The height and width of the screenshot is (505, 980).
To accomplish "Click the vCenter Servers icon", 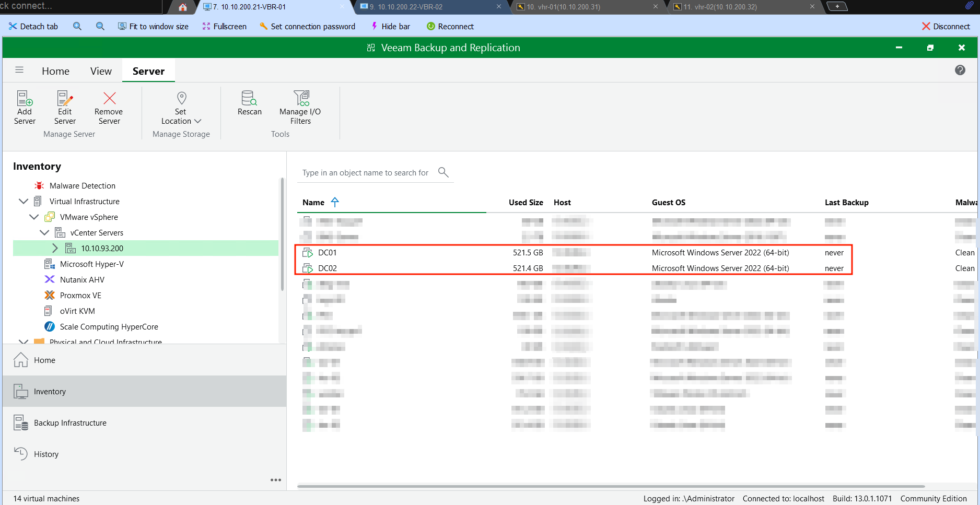I will click(x=60, y=232).
